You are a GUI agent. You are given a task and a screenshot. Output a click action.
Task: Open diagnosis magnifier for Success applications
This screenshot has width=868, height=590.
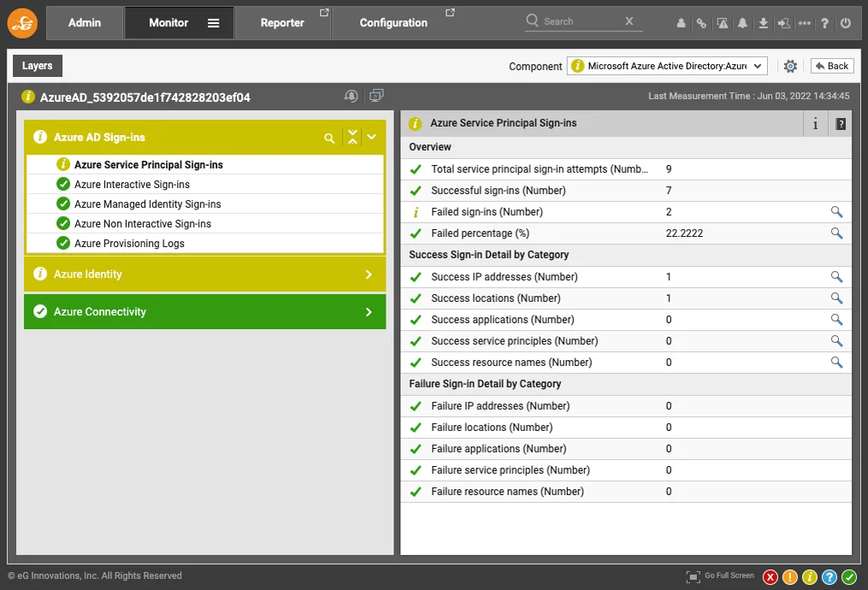[x=836, y=320]
